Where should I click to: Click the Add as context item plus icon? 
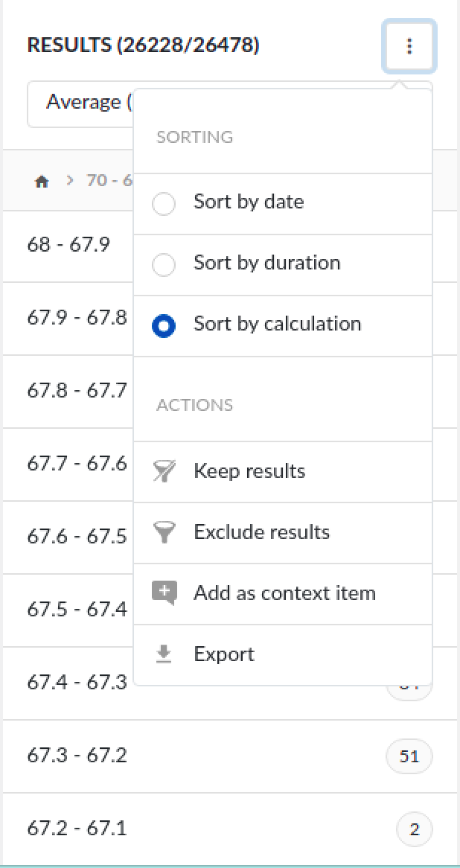tap(164, 593)
